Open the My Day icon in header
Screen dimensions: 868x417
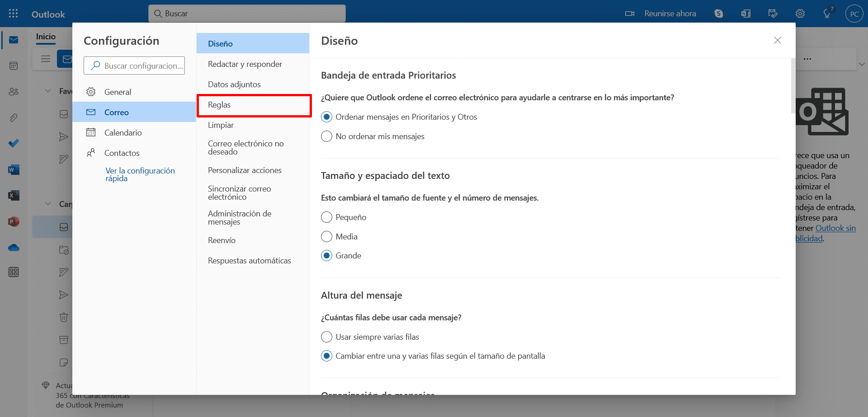click(773, 14)
